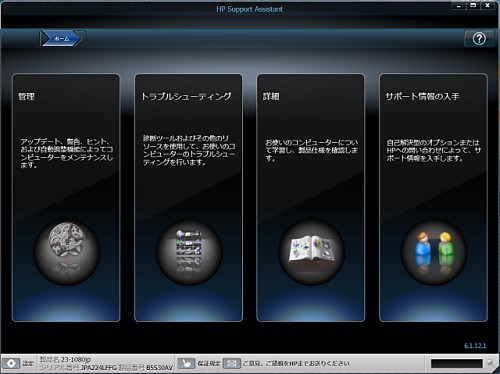Open the help question-mark button
This screenshot has height=374, width=500.
point(479,39)
